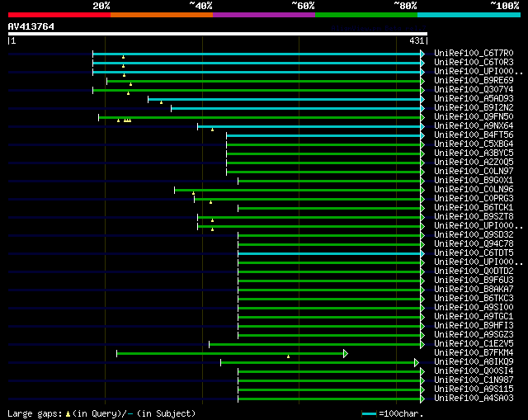Select the orange ~40% identity color segment
The height and width of the screenshot is (420, 528).
click(162, 15)
